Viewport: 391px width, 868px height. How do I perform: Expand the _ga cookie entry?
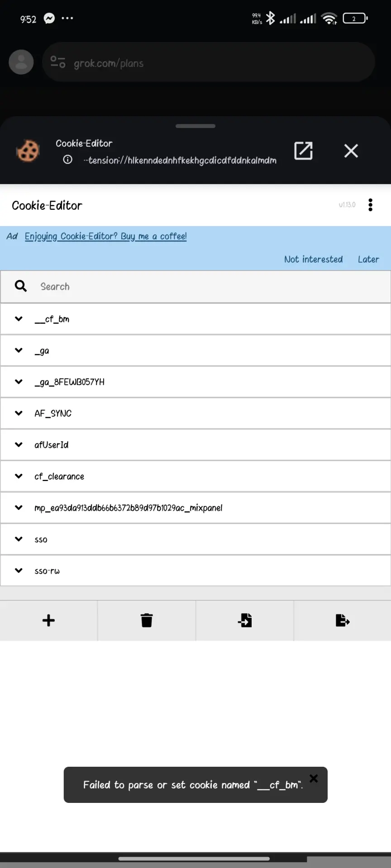[195, 350]
